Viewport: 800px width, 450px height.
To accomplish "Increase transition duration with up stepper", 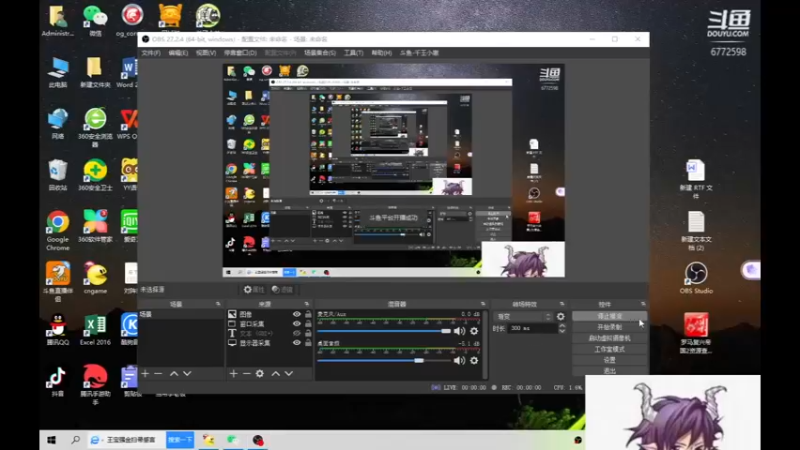I will click(x=562, y=326).
